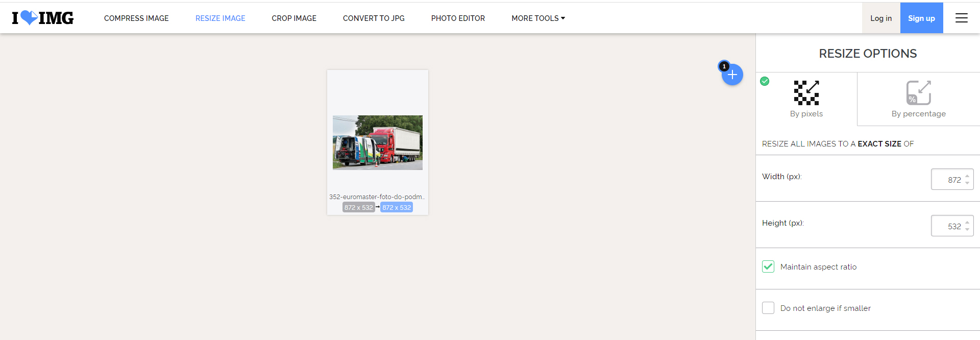
Task: Toggle Maintain aspect ratio checkbox
Action: (x=768, y=266)
